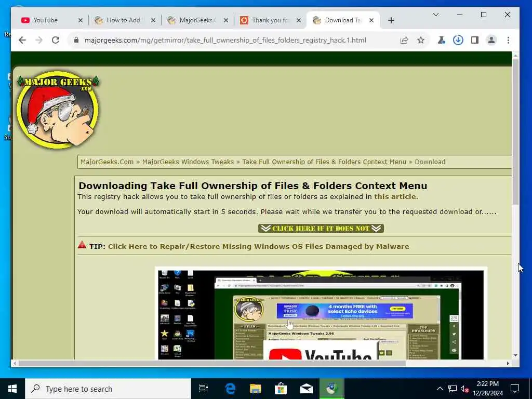Open the MajorGeeks.Com breadcrumb link
Viewport: 532px width, 399px height.
click(x=107, y=162)
